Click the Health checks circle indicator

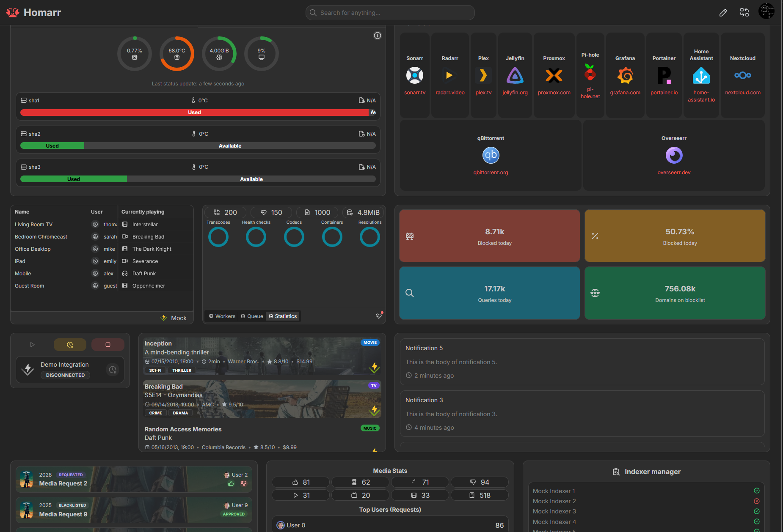pyautogui.click(x=256, y=237)
